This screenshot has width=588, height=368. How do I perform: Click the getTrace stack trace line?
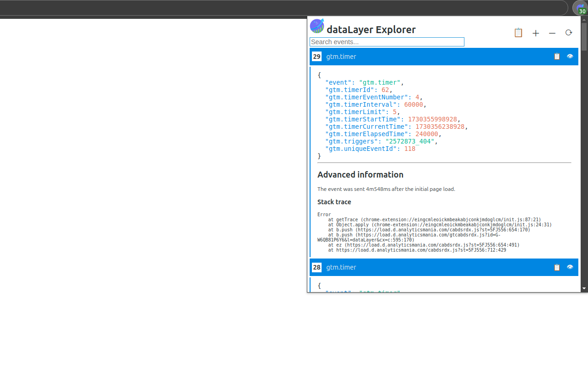435,220
